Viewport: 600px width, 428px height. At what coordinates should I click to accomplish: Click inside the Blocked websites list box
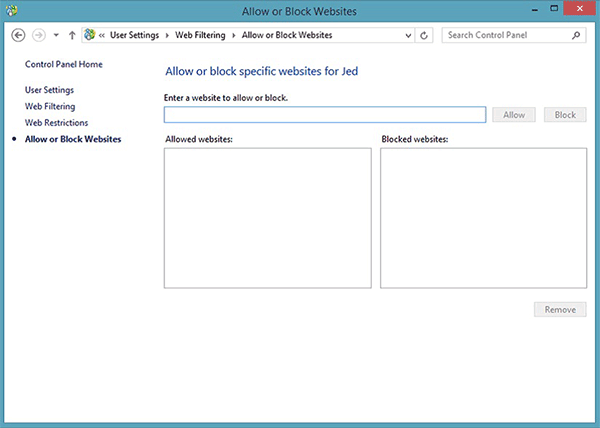[483, 217]
